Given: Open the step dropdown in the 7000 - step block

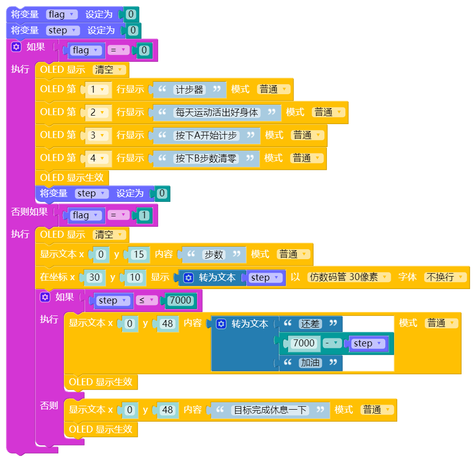Looking at the screenshot, I should pos(368,343).
